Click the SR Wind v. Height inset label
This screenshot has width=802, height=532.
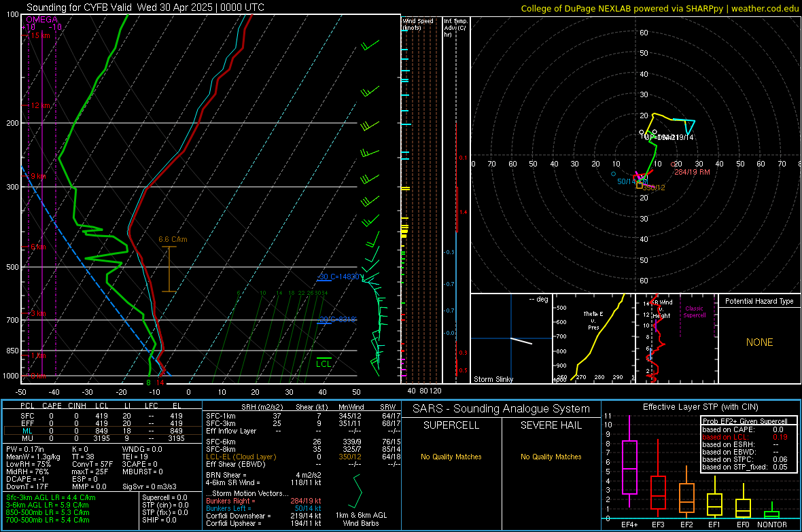[662, 309]
